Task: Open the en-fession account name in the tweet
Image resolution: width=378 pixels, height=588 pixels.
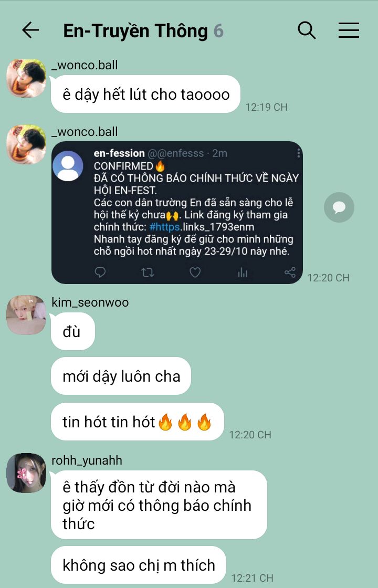Action: click(119, 153)
